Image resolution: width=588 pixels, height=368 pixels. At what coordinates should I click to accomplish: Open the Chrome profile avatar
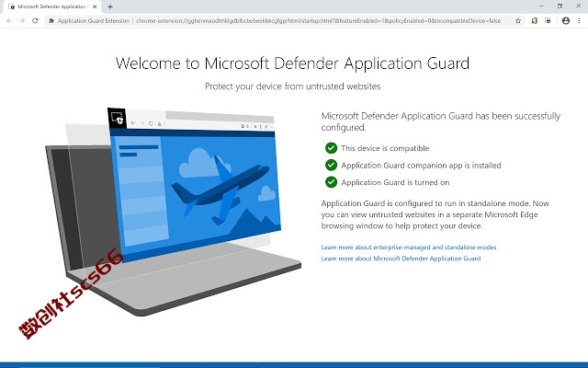click(x=566, y=21)
